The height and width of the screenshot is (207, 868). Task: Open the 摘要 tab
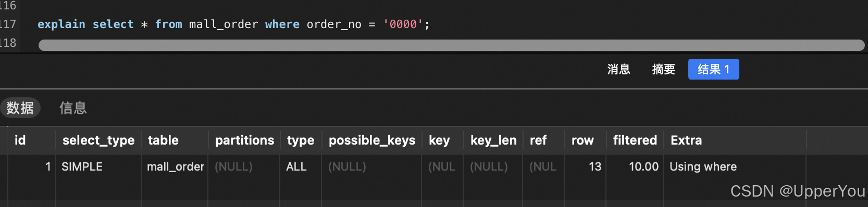click(663, 69)
